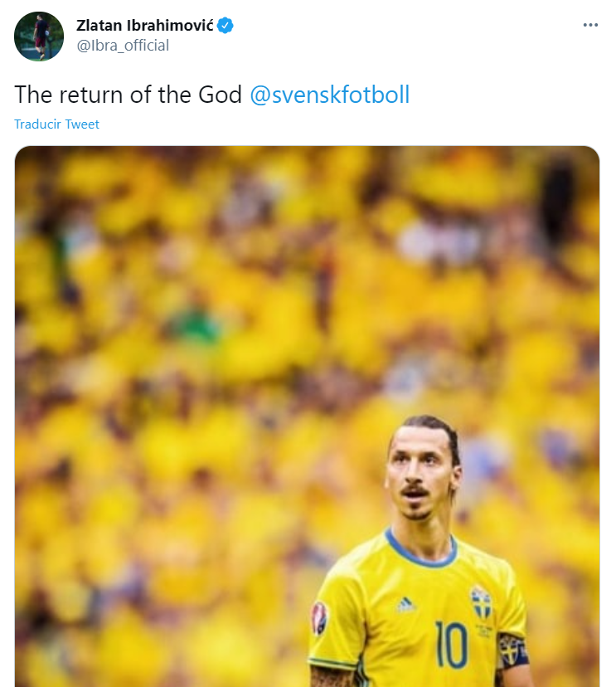Open the round profile avatar

39,36
